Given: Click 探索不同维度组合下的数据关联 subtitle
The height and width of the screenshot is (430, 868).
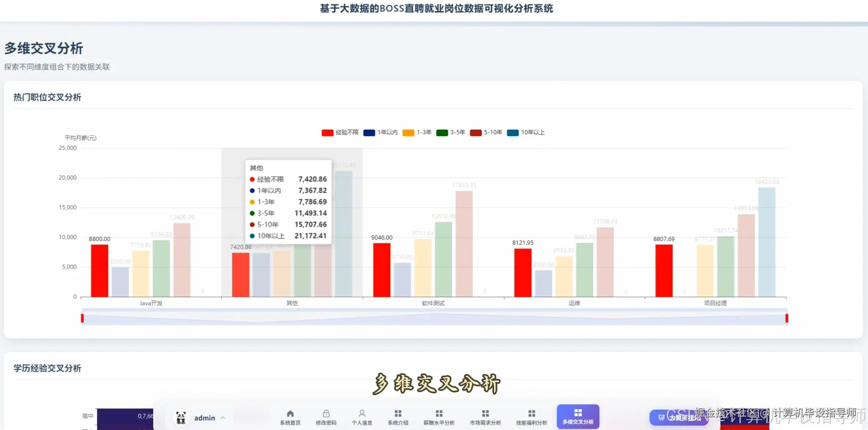Looking at the screenshot, I should [57, 67].
